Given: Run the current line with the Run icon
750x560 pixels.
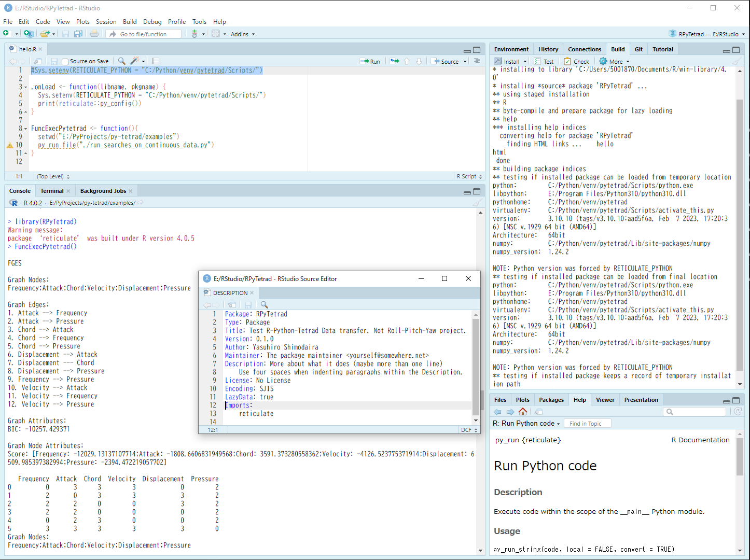Looking at the screenshot, I should point(370,61).
